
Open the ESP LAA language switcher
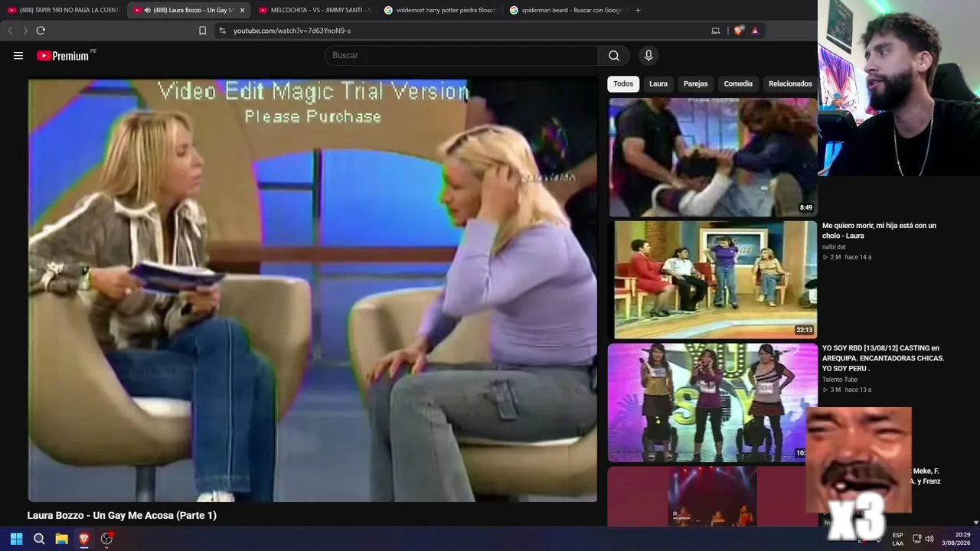(x=898, y=539)
